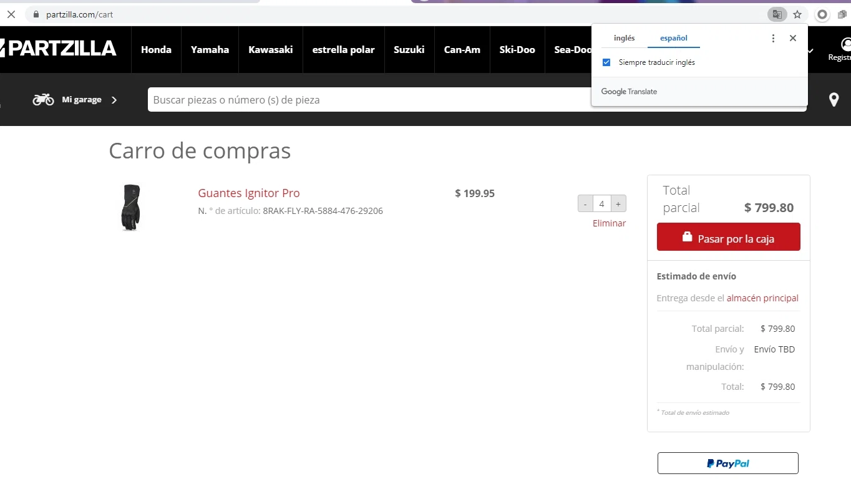Open the Ski-Doo menu

[x=517, y=49]
